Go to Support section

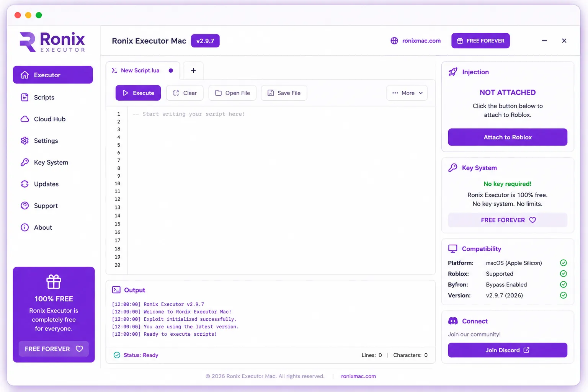coord(53,206)
